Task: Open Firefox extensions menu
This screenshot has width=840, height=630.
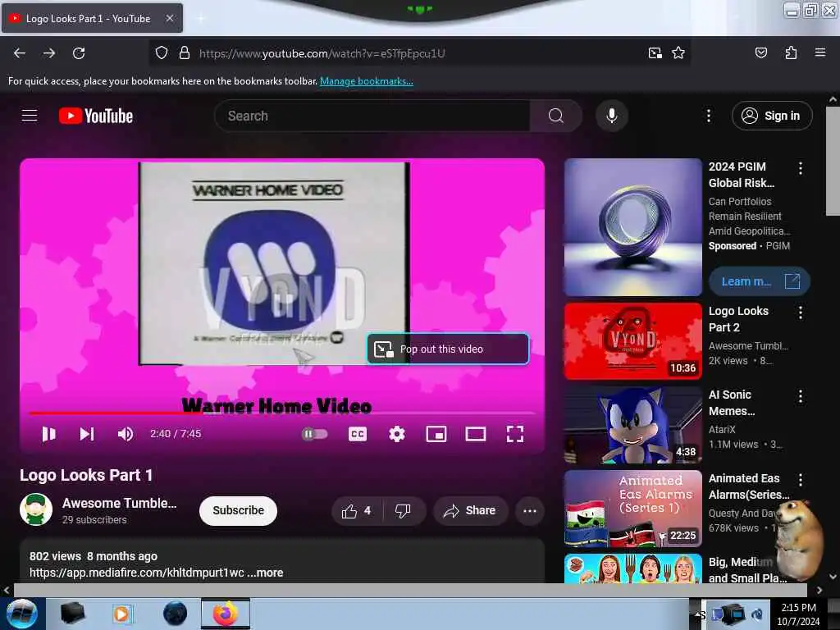Action: 791,53
